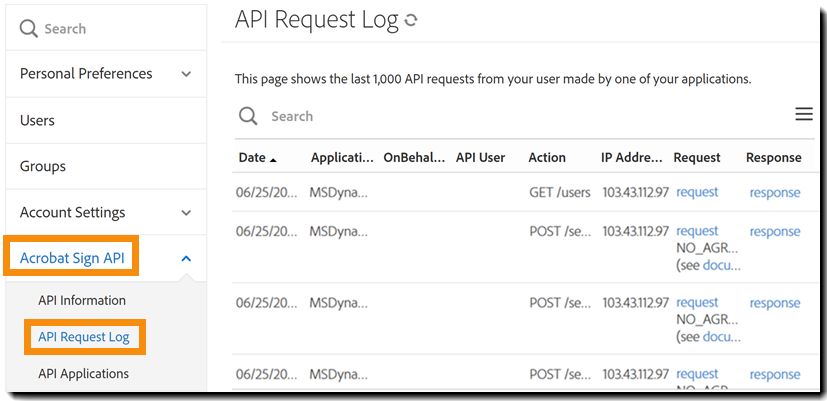Select Personal Preferences in the sidebar
Screen dimensions: 827x401
tap(86, 74)
